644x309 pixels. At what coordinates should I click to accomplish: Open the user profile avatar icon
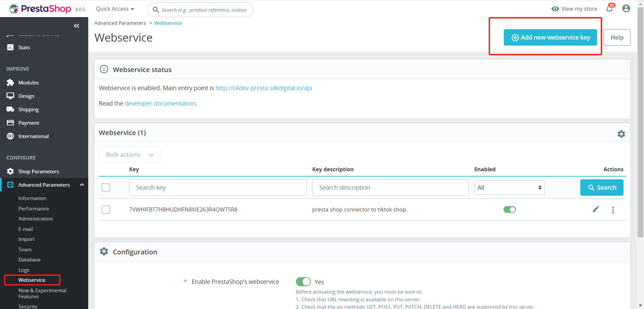[x=626, y=9]
